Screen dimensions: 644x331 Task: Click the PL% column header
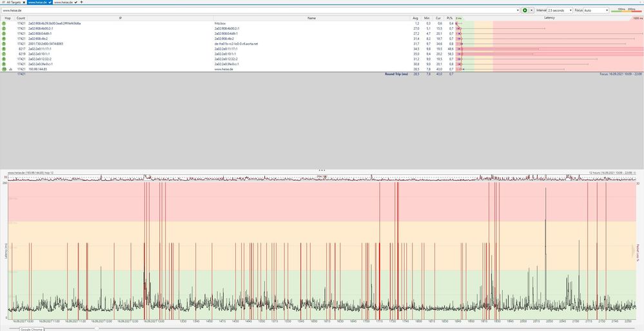(x=451, y=18)
